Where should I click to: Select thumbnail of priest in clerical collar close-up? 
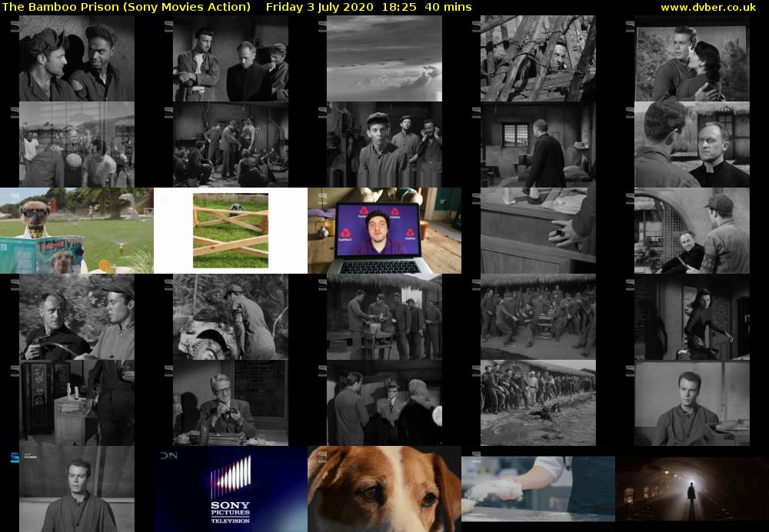point(692,145)
